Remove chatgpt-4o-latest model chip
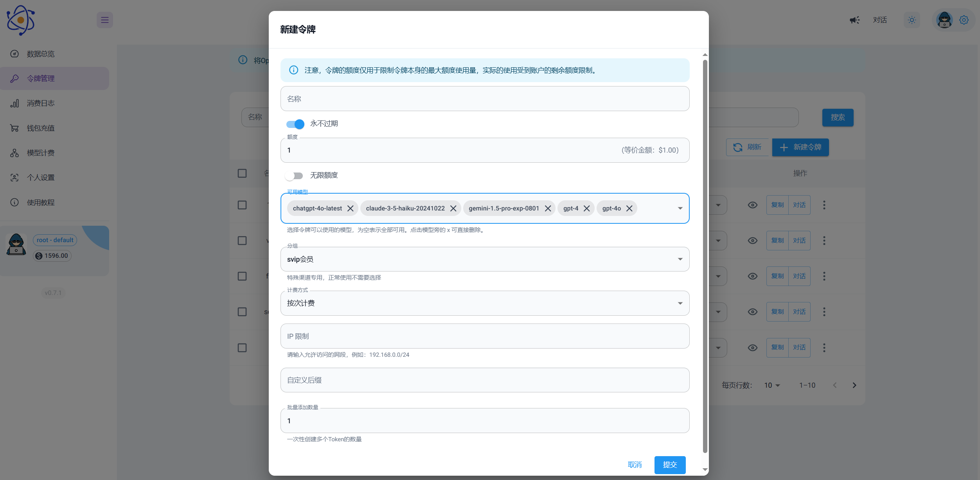 click(351, 209)
